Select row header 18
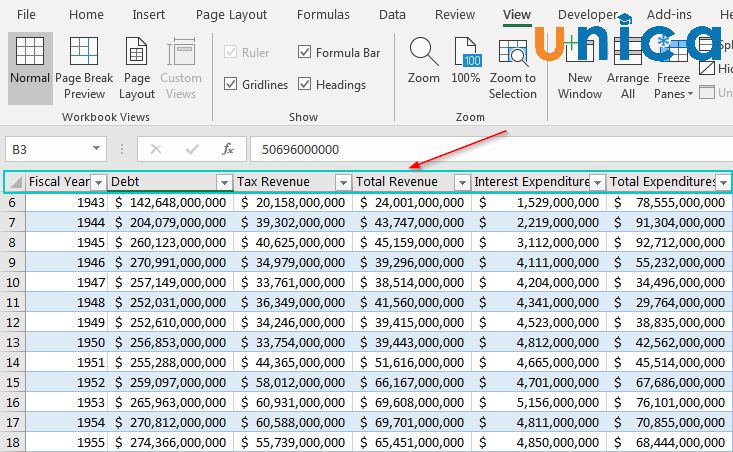This screenshot has width=733, height=452. [13, 442]
